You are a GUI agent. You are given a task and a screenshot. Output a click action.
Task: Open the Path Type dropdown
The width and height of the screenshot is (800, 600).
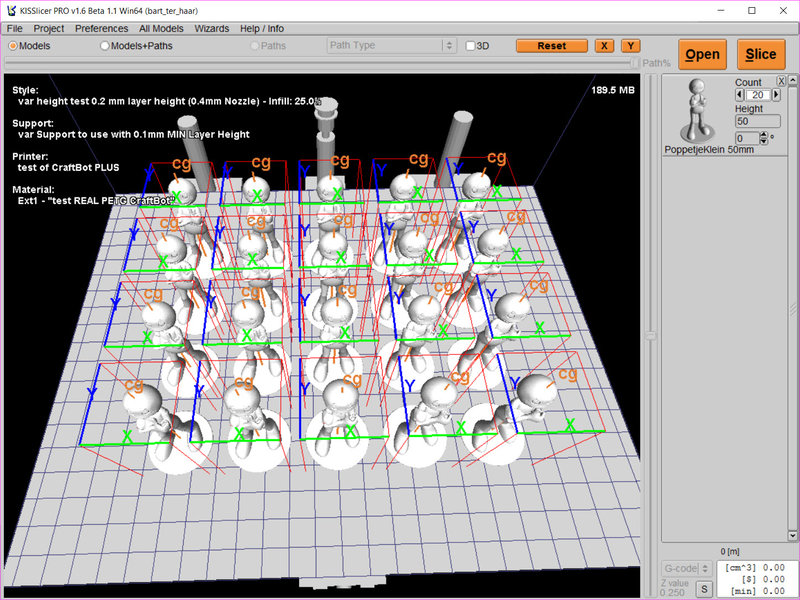pyautogui.click(x=391, y=45)
